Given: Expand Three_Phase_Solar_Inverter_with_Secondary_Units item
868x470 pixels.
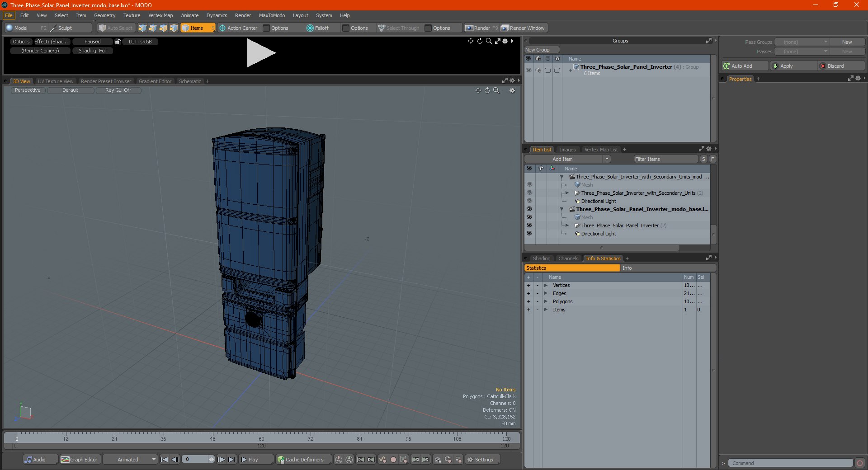Looking at the screenshot, I should point(567,193).
